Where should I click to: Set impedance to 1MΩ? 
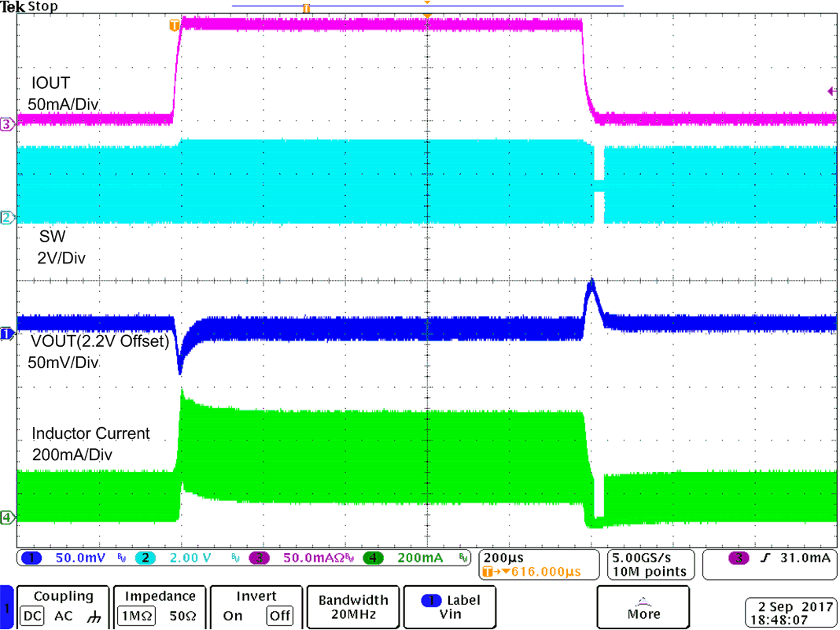tap(136, 617)
